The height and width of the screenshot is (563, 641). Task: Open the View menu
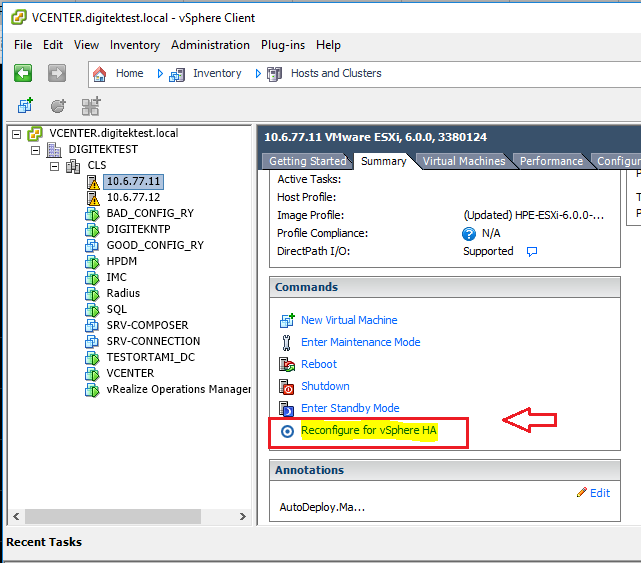(86, 45)
